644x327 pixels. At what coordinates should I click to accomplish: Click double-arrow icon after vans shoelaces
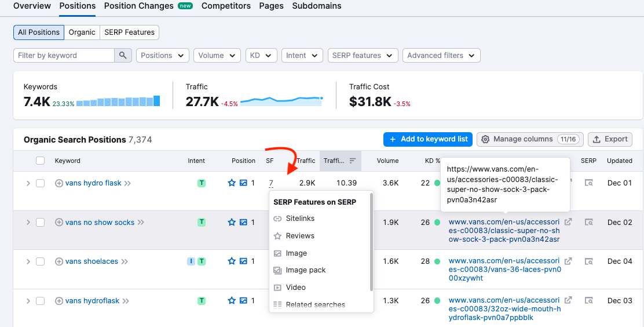pyautogui.click(x=124, y=261)
